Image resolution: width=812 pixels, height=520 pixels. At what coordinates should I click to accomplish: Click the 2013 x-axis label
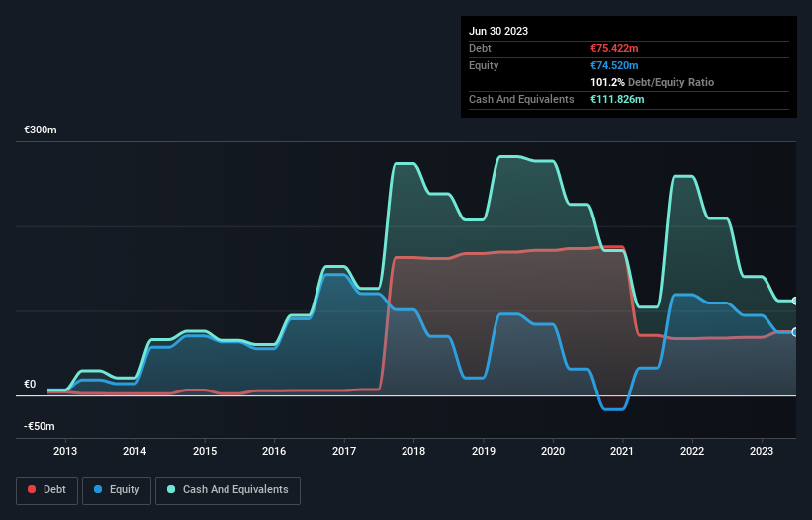click(x=65, y=452)
